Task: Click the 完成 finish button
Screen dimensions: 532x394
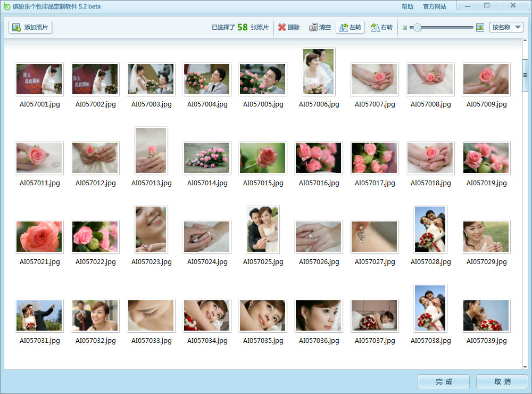Action: pos(443,382)
